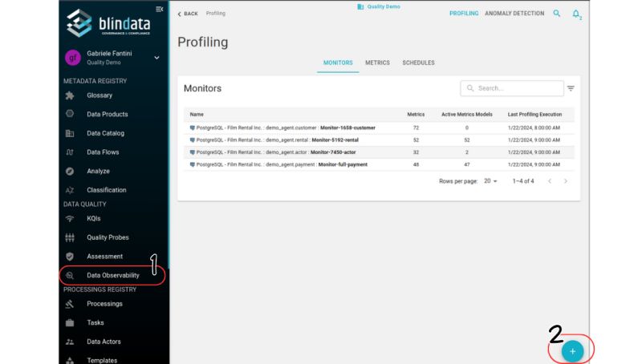Click the add monitor plus button
The height and width of the screenshot is (364, 642).
pos(572,351)
